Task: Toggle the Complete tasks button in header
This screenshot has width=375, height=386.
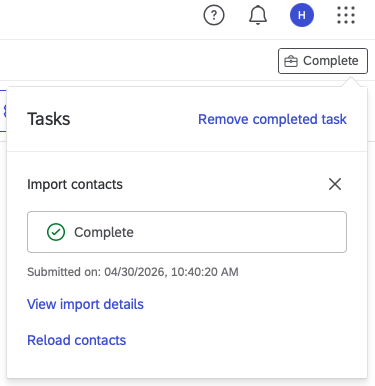Action: pos(323,61)
